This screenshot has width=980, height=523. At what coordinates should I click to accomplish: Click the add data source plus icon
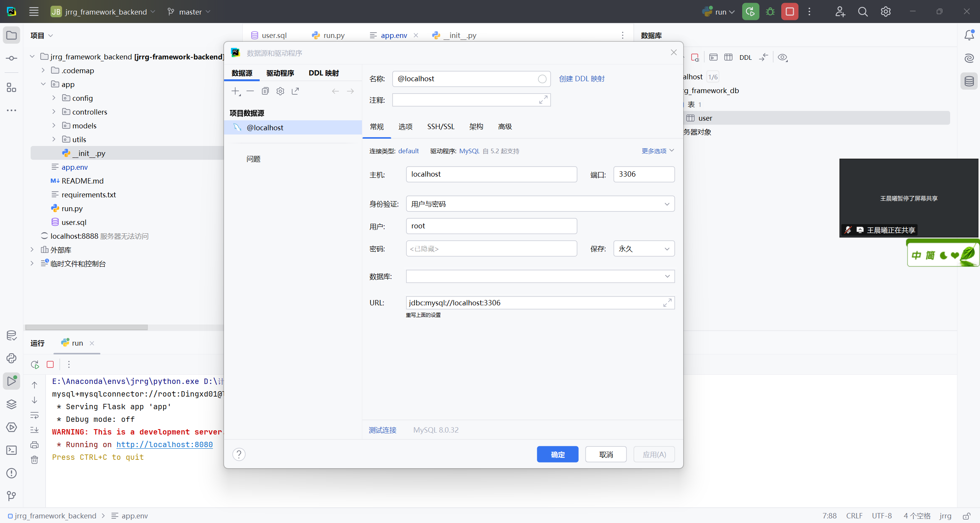(236, 91)
